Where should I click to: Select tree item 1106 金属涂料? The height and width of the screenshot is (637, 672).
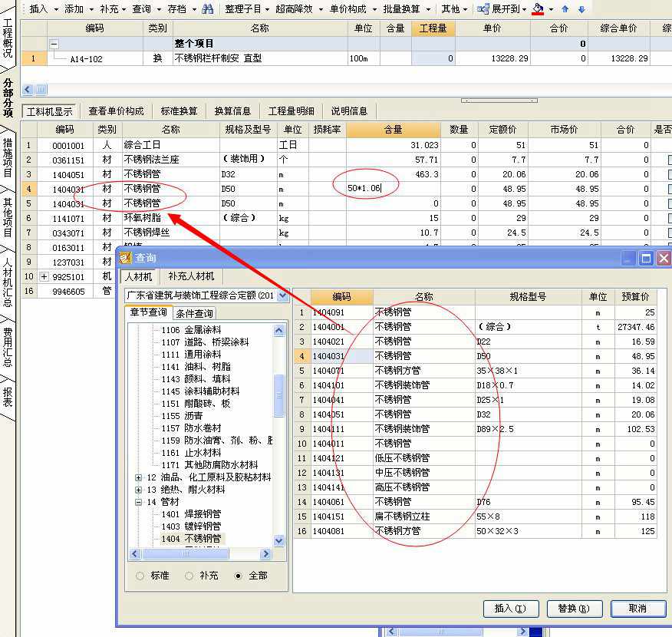191,330
